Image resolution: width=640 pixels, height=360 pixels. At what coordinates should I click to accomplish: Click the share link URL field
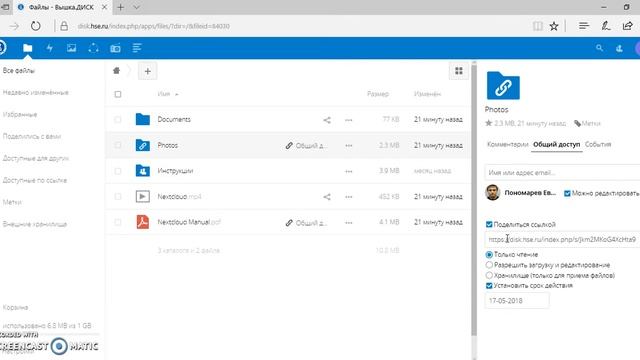562,240
